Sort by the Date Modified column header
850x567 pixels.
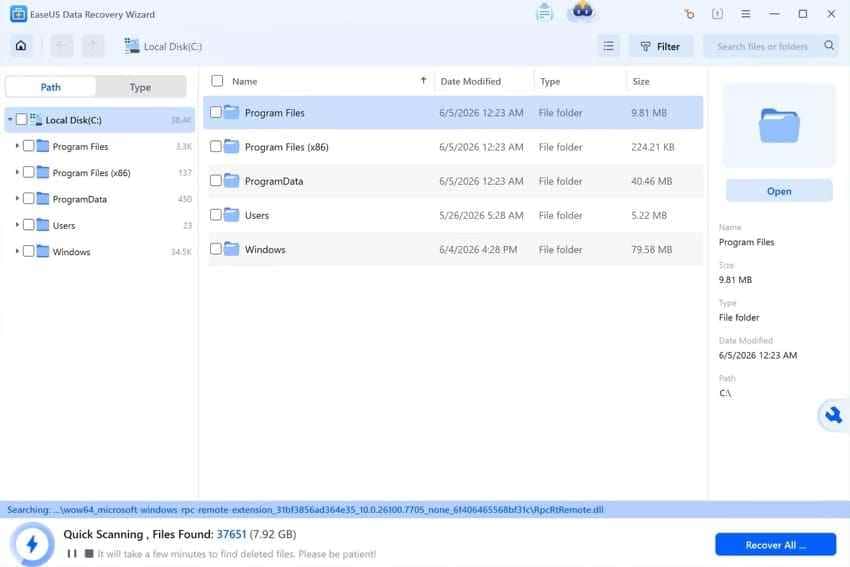click(x=471, y=81)
